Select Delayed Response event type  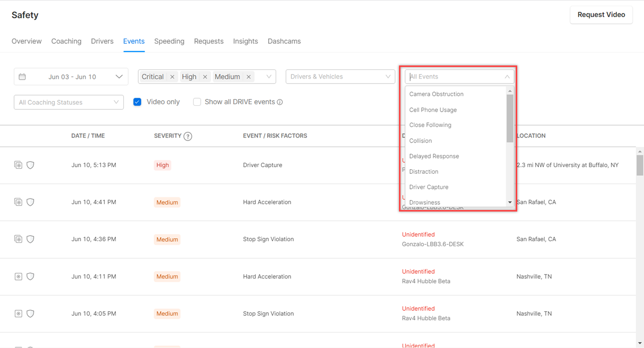455,156
